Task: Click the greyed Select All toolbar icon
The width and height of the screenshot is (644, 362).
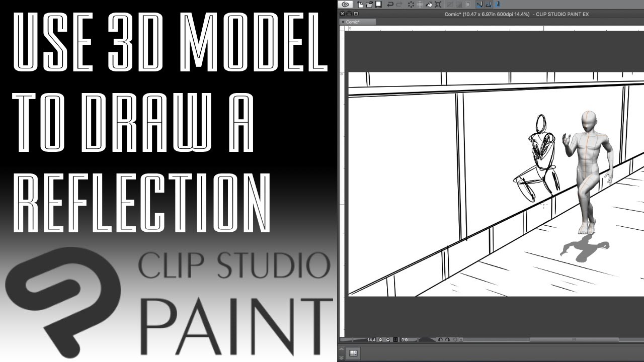Action: (450, 5)
